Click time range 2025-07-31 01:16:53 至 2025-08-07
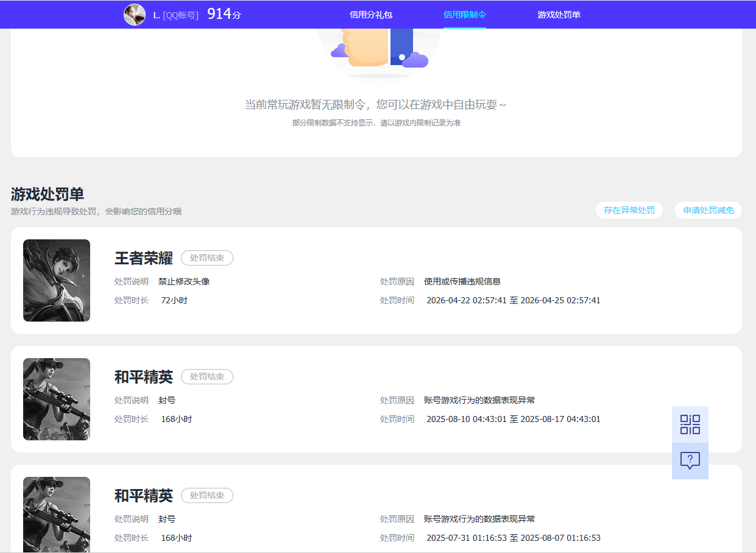 point(514,538)
